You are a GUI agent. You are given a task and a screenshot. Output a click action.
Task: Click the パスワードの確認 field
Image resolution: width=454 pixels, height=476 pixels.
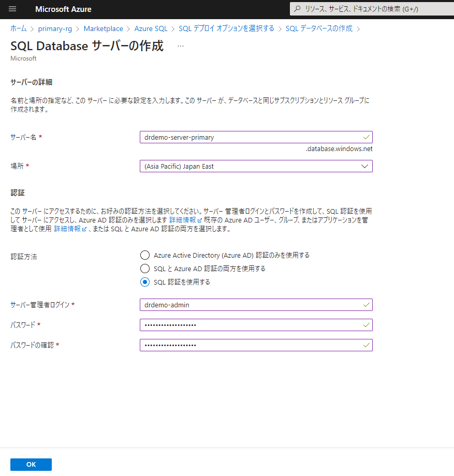point(256,345)
